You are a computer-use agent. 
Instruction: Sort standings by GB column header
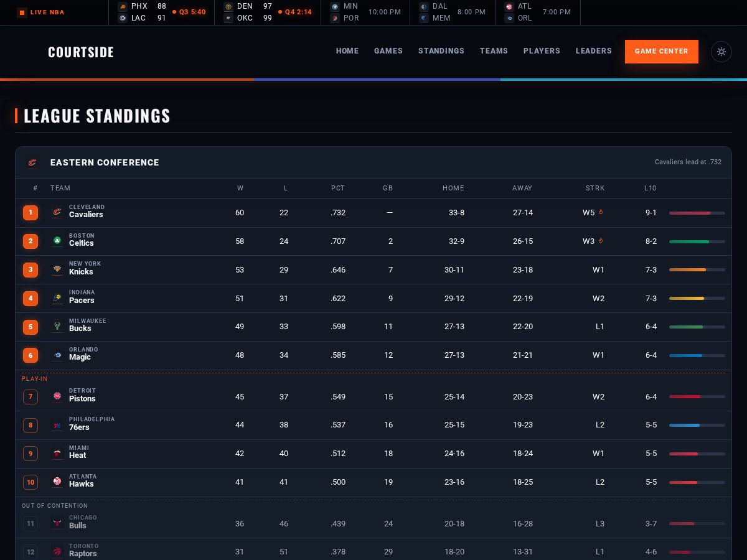click(388, 188)
